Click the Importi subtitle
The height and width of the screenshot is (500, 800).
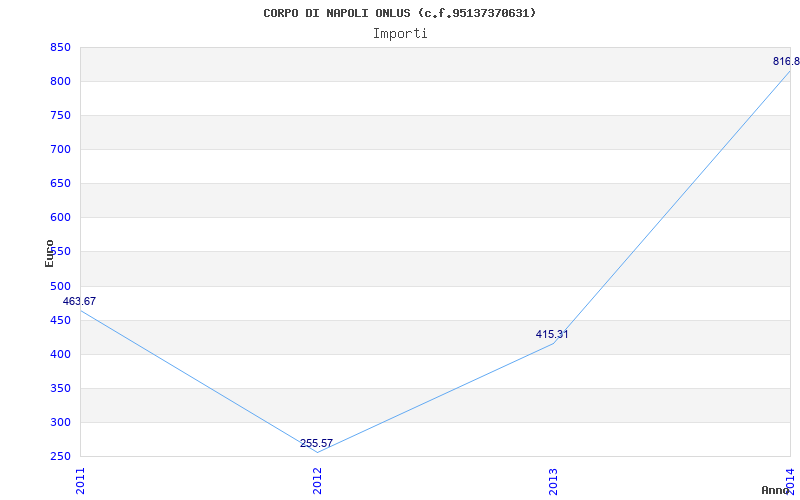pos(399,34)
